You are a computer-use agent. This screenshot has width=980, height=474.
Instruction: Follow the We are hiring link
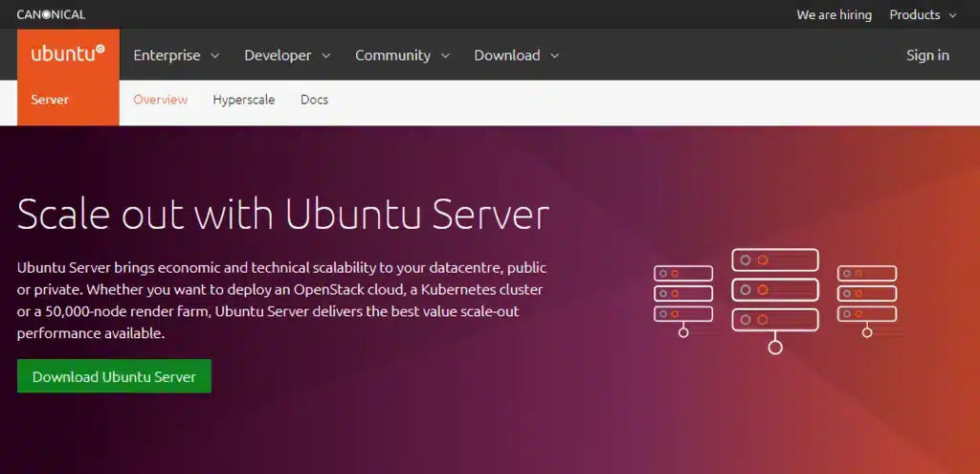[834, 14]
